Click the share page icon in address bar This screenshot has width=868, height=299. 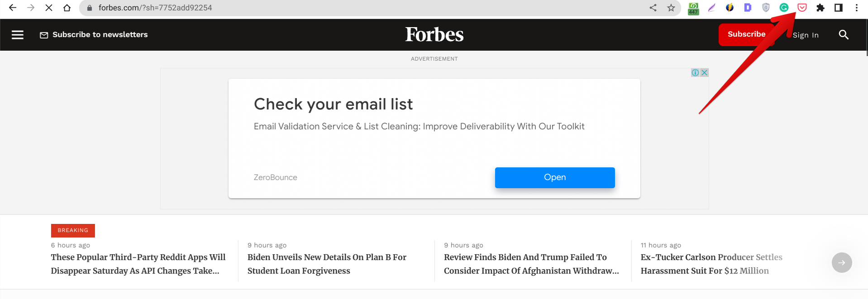(x=653, y=8)
